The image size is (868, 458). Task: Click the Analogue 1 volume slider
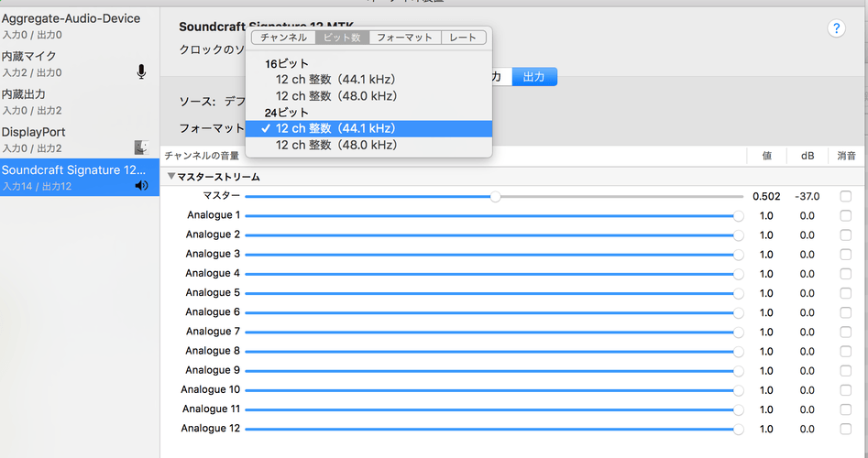click(x=494, y=216)
